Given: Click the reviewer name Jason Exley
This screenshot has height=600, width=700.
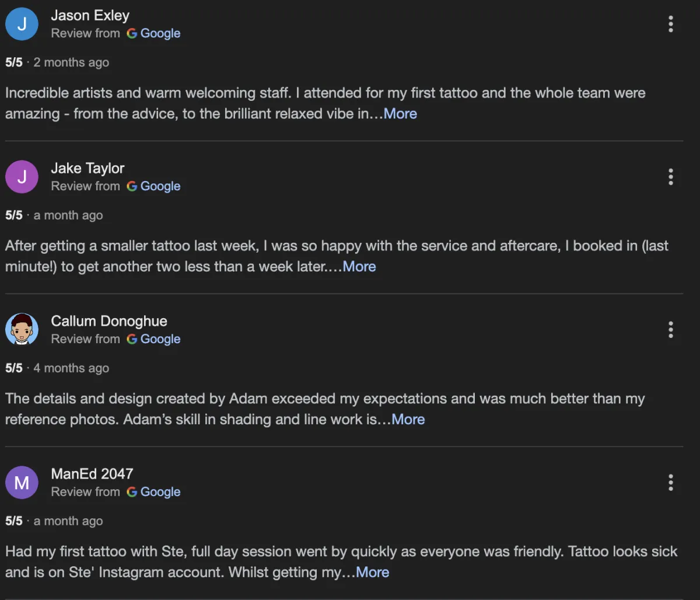Looking at the screenshot, I should pos(90,16).
